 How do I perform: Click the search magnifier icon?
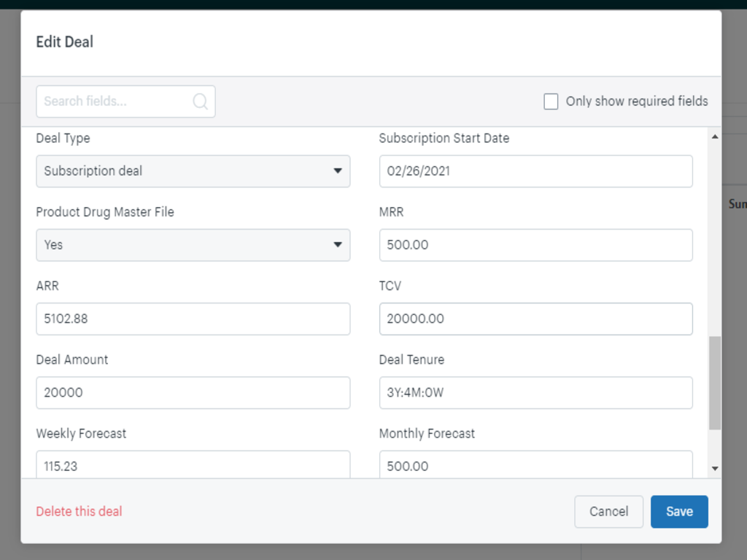click(200, 101)
